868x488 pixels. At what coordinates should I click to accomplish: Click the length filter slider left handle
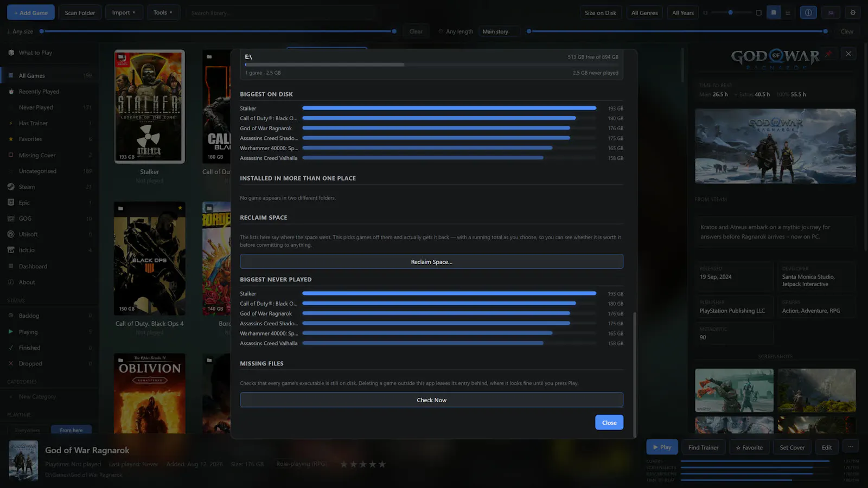click(529, 31)
